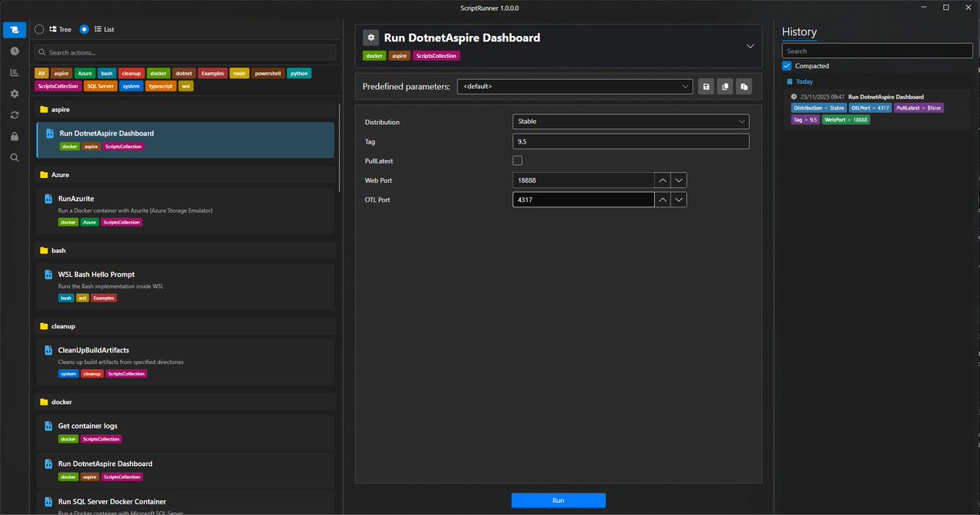The image size is (980, 515).
Task: Click the script icon of the RunAzurite action
Action: click(x=49, y=198)
